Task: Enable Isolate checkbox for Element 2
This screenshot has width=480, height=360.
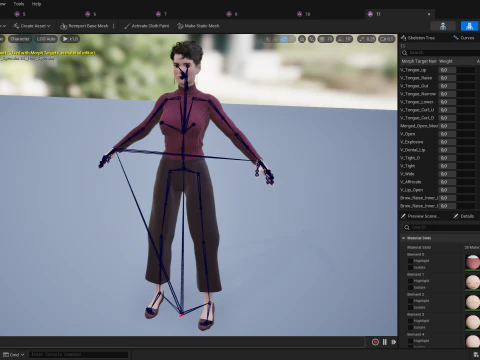Action: tap(410, 308)
